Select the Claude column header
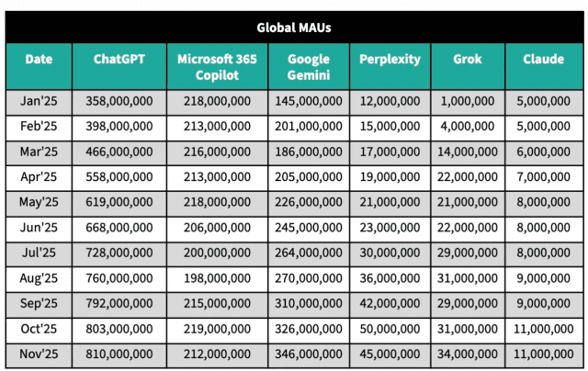The image size is (588, 371). tap(543, 59)
